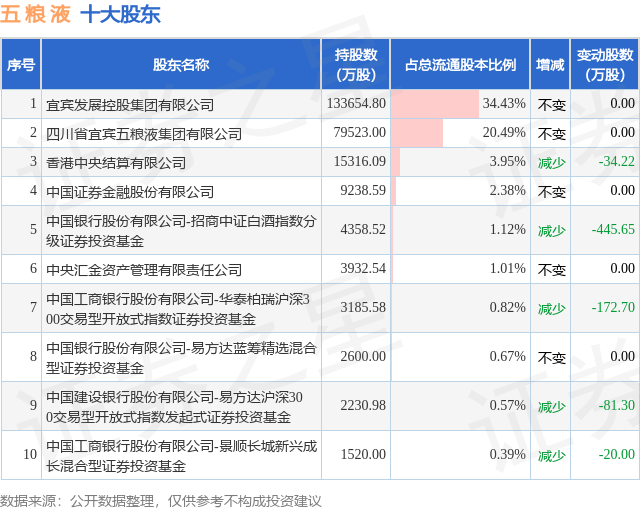Click the 十大股东 heading
Screen dimensions: 640x510
pyautogui.click(x=121, y=14)
